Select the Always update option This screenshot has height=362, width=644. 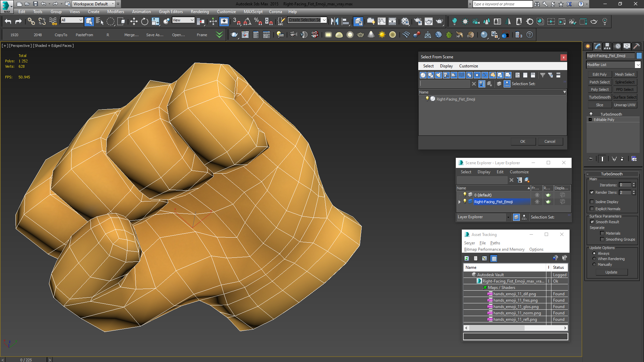click(594, 253)
